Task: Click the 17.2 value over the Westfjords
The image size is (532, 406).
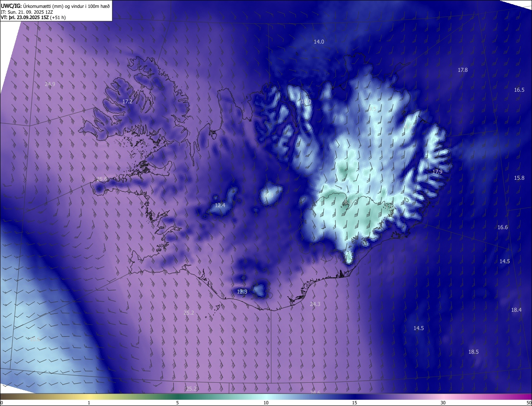Action: click(127, 102)
